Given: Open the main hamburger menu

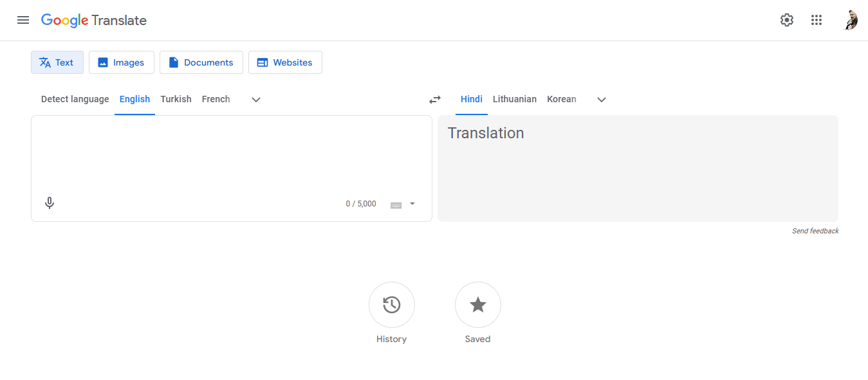Looking at the screenshot, I should pos(23,20).
